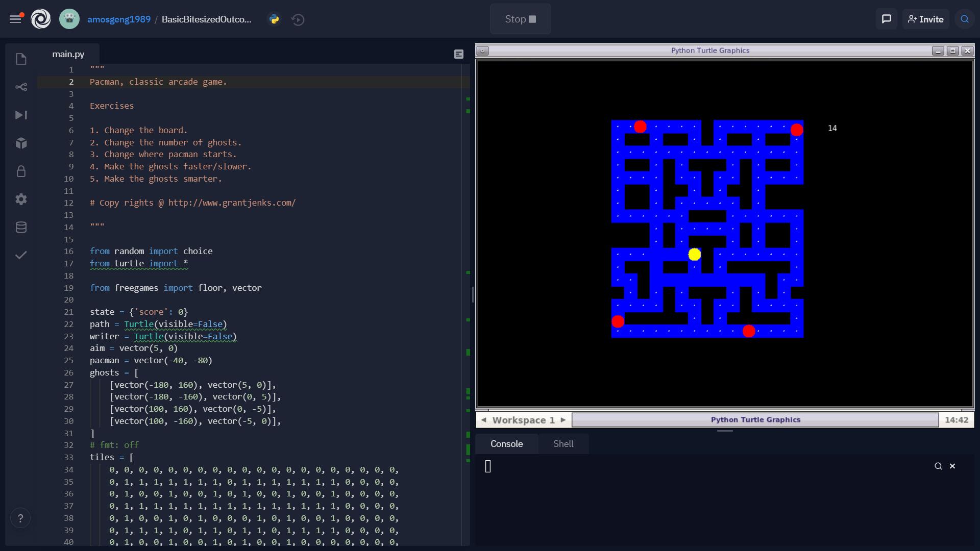The width and height of the screenshot is (980, 551).
Task: Click the "# fmt: off" comment line
Action: [114, 445]
